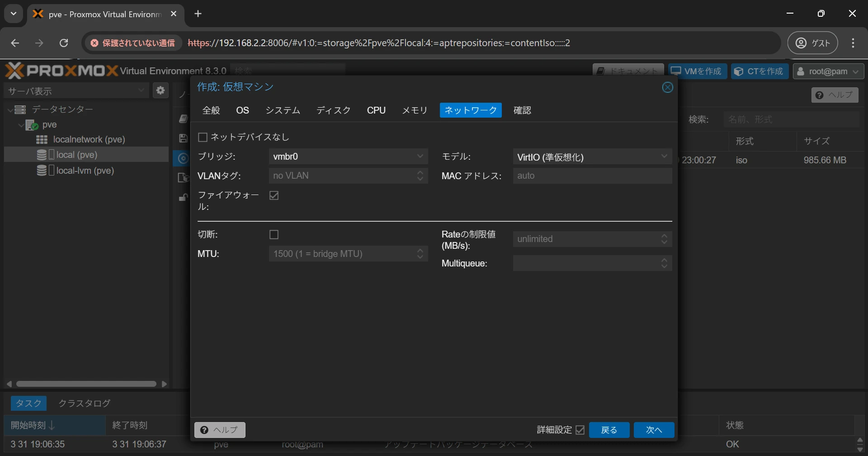
Task: Click the Multiqueue spinner arrows
Action: (x=664, y=263)
